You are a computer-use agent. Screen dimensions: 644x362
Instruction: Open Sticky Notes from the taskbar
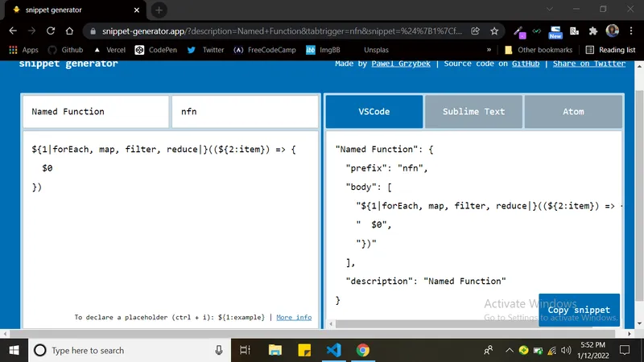(304, 351)
